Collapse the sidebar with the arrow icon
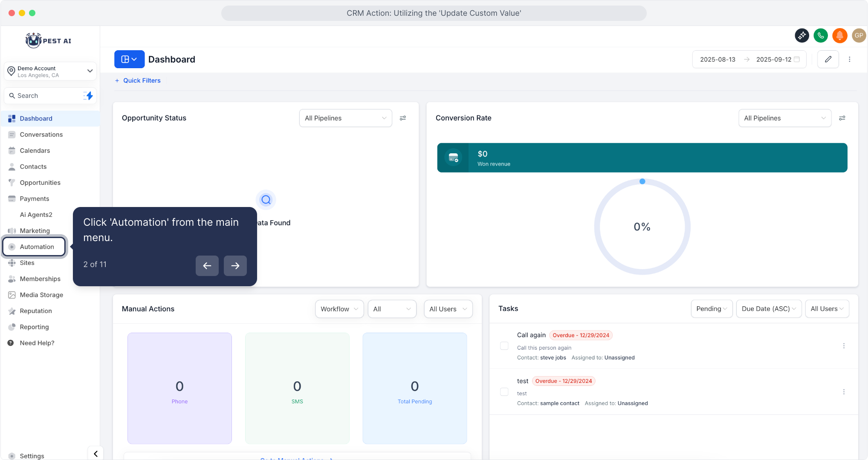Screen dimensions: 868x460 coord(95,454)
